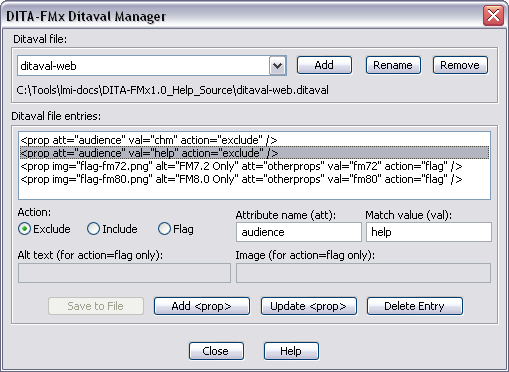509x372 pixels.
Task: Select the flag-fm72.png prop entry
Action: pos(255,166)
